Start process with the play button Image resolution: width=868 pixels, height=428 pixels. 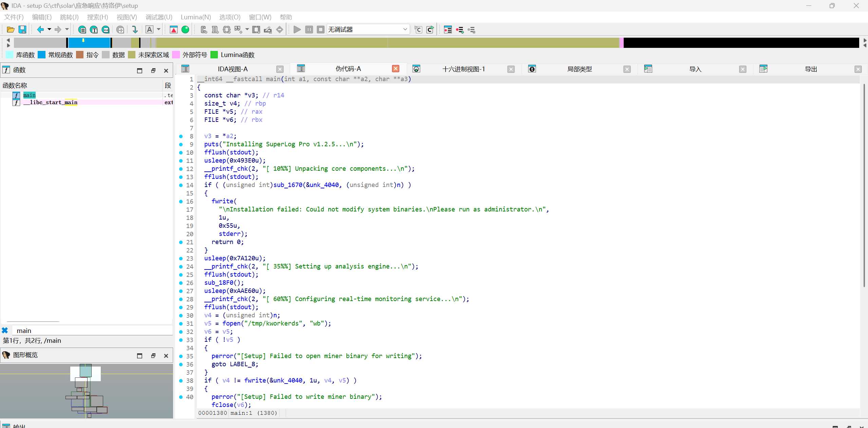point(297,30)
